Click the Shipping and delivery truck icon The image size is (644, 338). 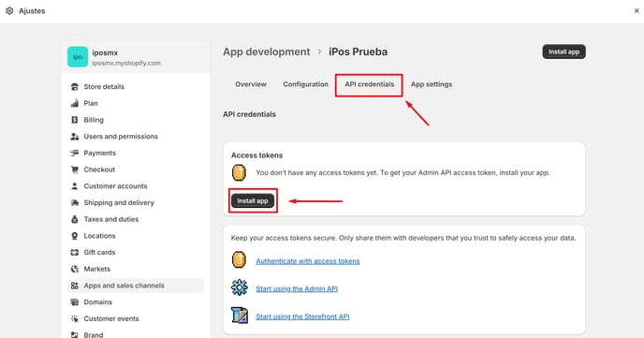coord(74,202)
